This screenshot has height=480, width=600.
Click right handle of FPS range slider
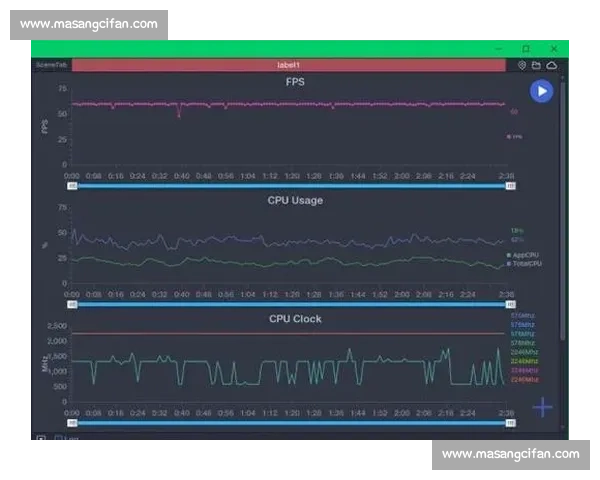tap(510, 185)
